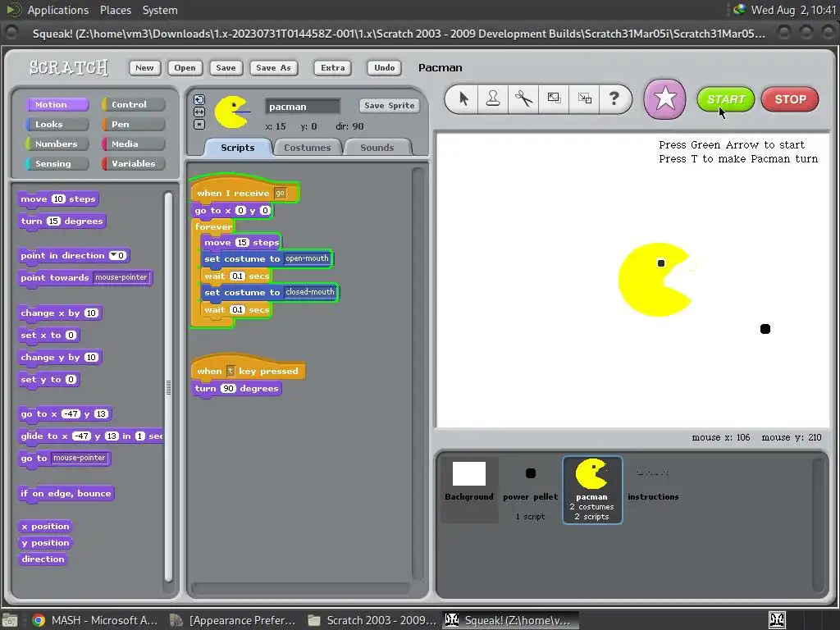Select the pacman sprite in sprite list
Viewport: 840px width, 630px height.
point(592,491)
